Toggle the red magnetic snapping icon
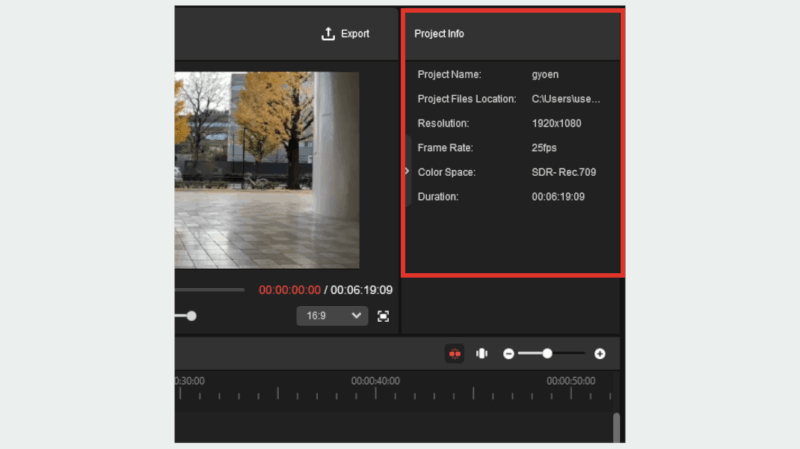800x449 pixels. coord(455,354)
